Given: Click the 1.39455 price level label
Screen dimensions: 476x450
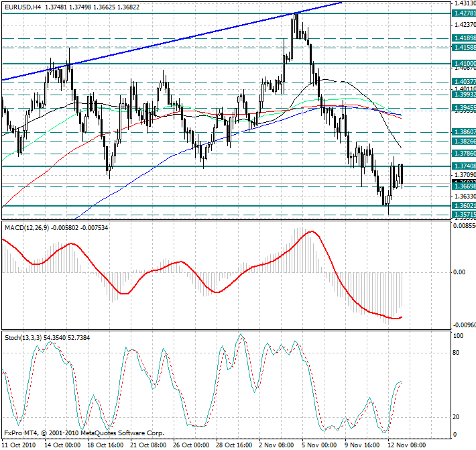Looking at the screenshot, I should coord(464,108).
